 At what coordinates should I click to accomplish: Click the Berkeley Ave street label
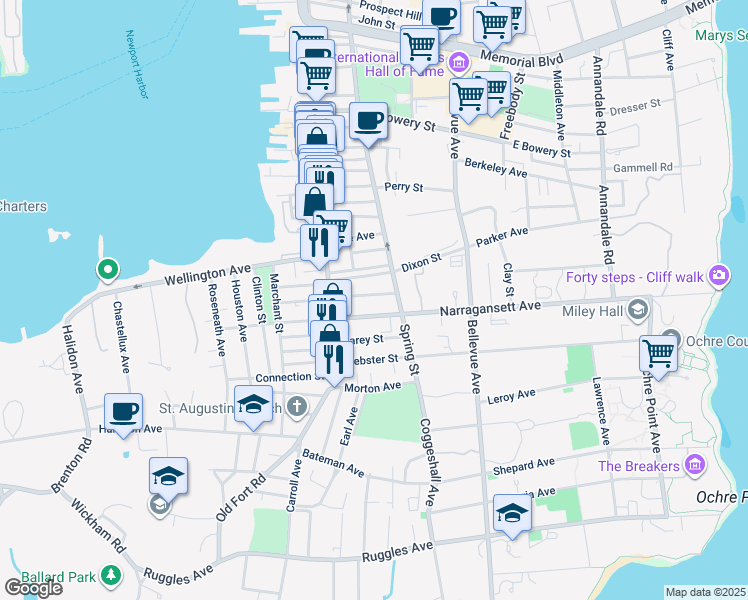point(496,168)
